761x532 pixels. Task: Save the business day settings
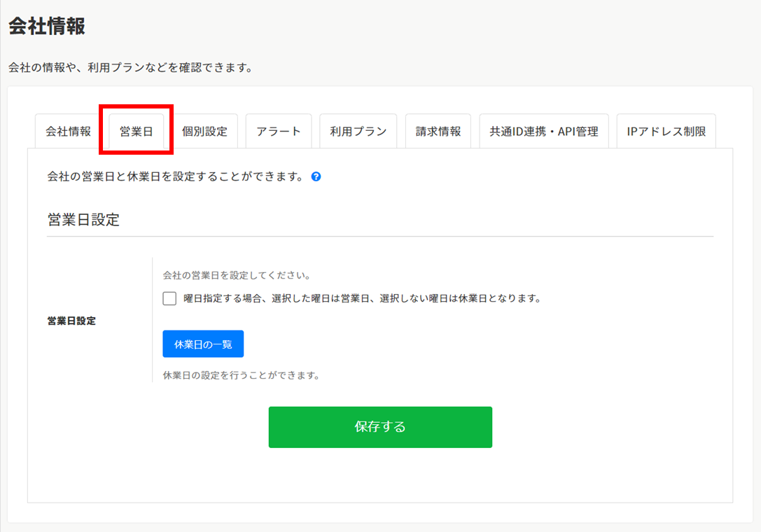point(380,426)
